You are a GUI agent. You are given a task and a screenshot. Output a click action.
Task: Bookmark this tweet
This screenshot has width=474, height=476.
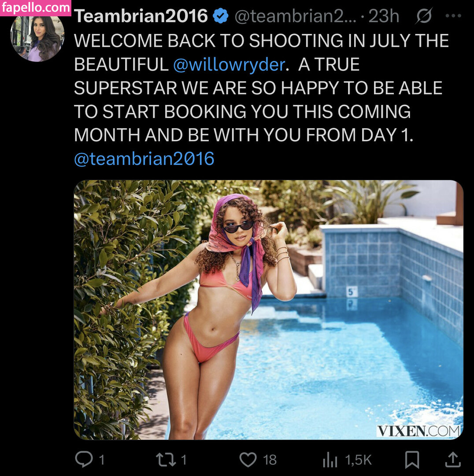coord(412,460)
